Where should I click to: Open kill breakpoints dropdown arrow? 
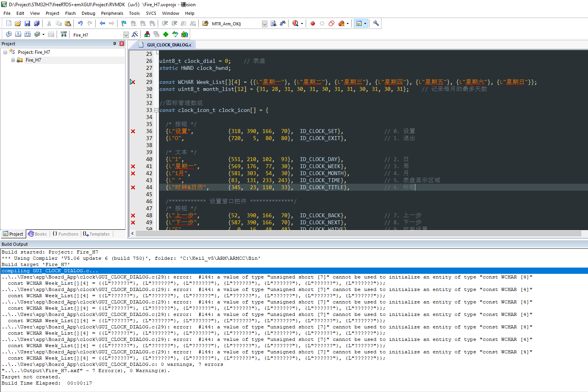[x=347, y=23]
